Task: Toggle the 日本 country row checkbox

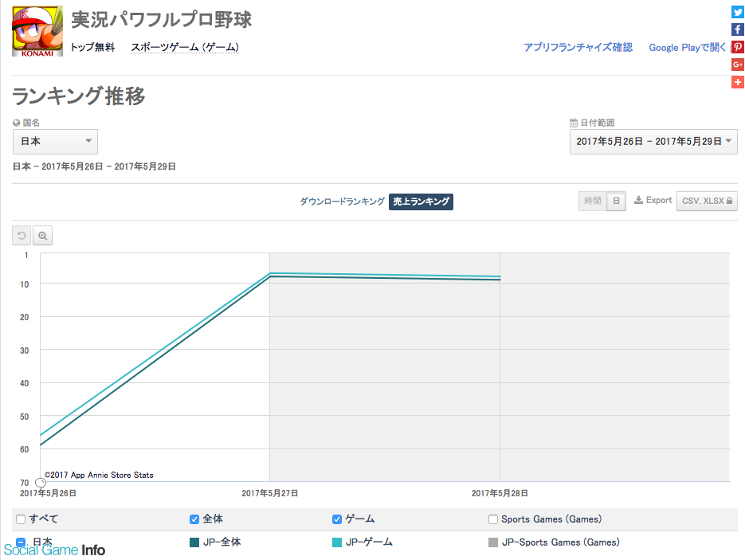Action: (x=21, y=542)
